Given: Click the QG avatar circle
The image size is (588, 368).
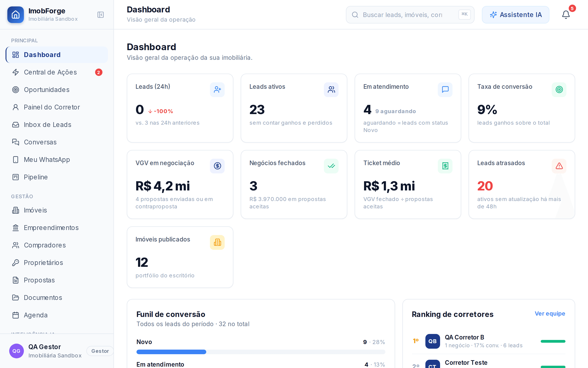Looking at the screenshot, I should tap(17, 351).
